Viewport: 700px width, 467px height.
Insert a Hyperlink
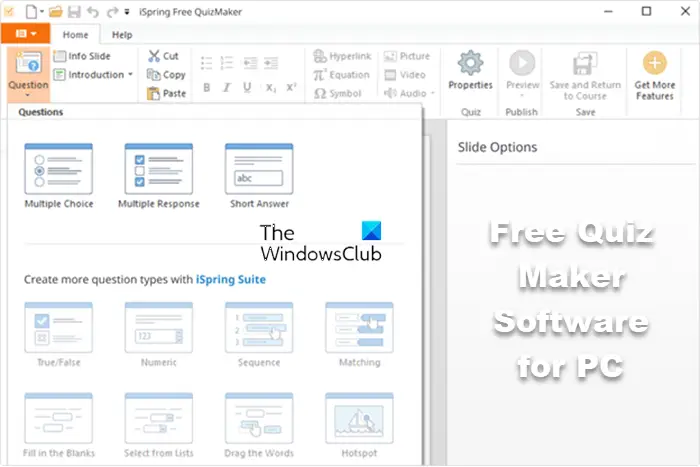[x=342, y=56]
